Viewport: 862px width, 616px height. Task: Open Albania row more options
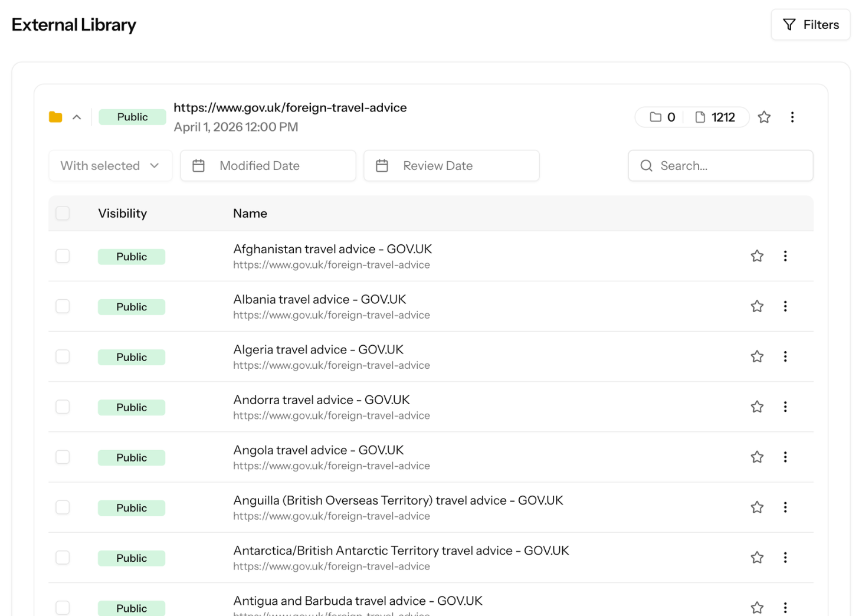[x=785, y=306]
